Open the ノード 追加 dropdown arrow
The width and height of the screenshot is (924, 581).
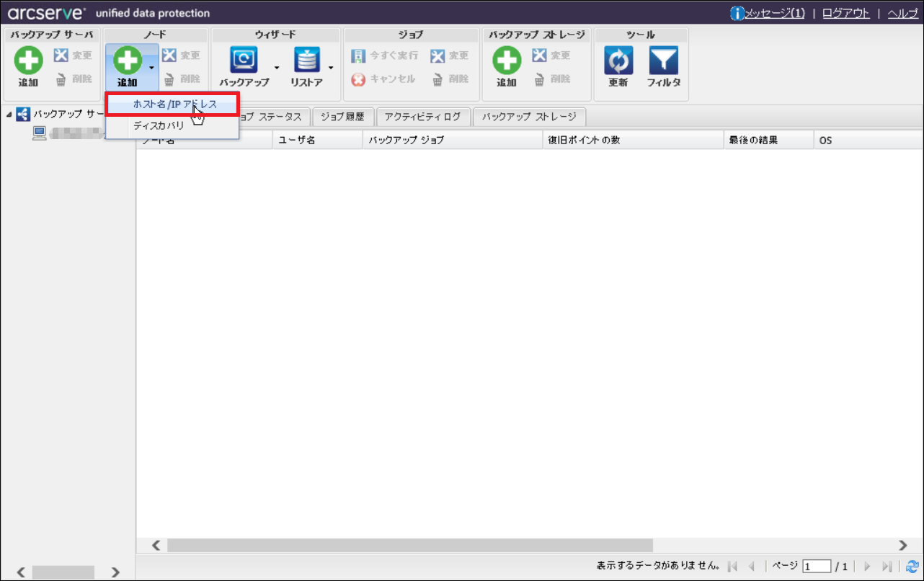click(x=151, y=68)
